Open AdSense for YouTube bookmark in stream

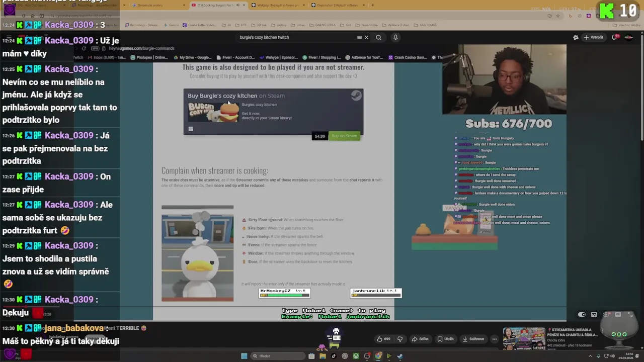[364, 57]
